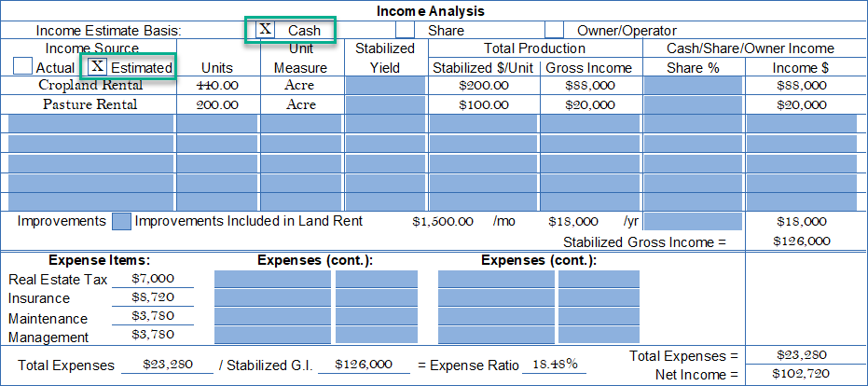Click the blank Share % cell for Cropland
This screenshot has height=386, width=868.
tap(693, 86)
